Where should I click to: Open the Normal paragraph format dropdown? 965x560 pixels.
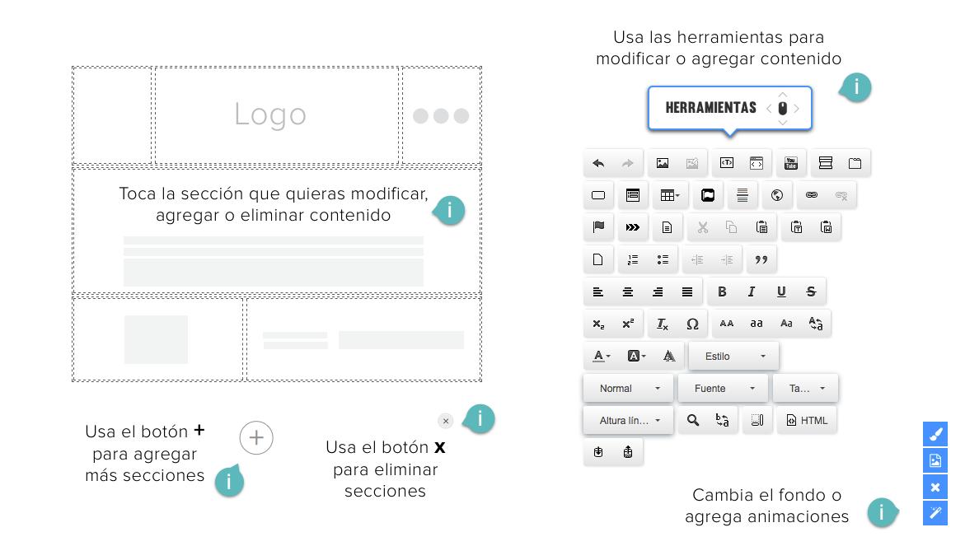point(628,388)
